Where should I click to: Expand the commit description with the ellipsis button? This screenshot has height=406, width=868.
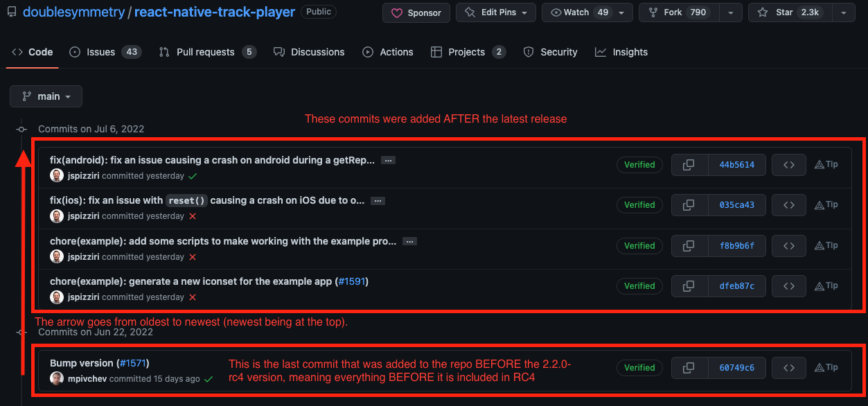click(388, 159)
